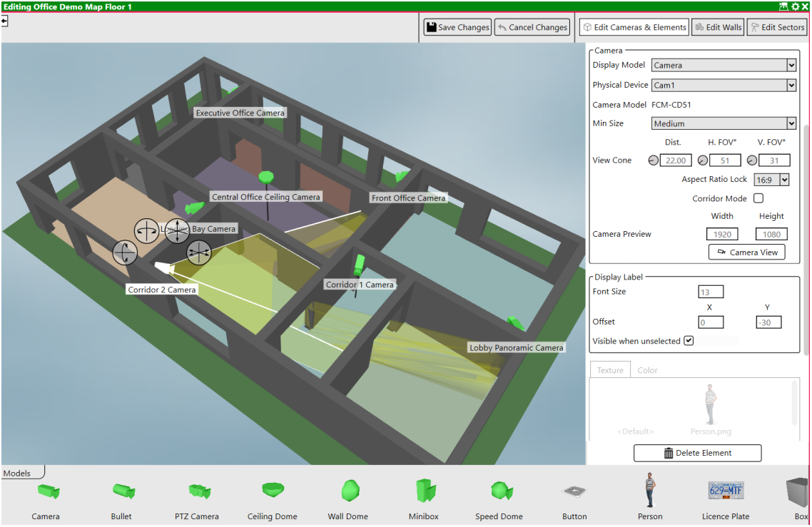Click the Corridor 1 Camera label
This screenshot has width=812, height=527.
click(x=360, y=285)
